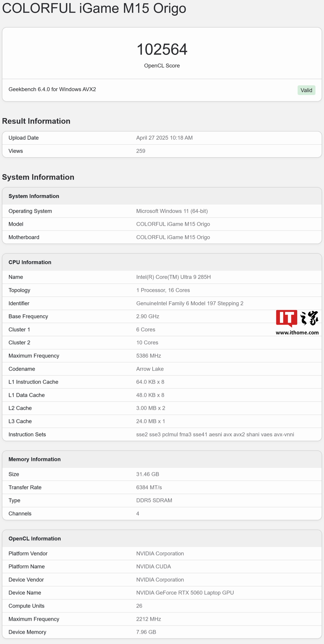
Task: Click L1 Instruction Cache value 64.0 KB x 8
Action: pyautogui.click(x=150, y=382)
